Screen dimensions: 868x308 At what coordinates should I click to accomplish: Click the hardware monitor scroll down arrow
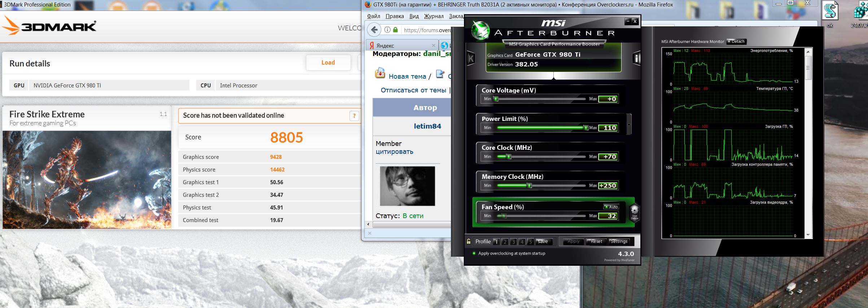tap(808, 235)
